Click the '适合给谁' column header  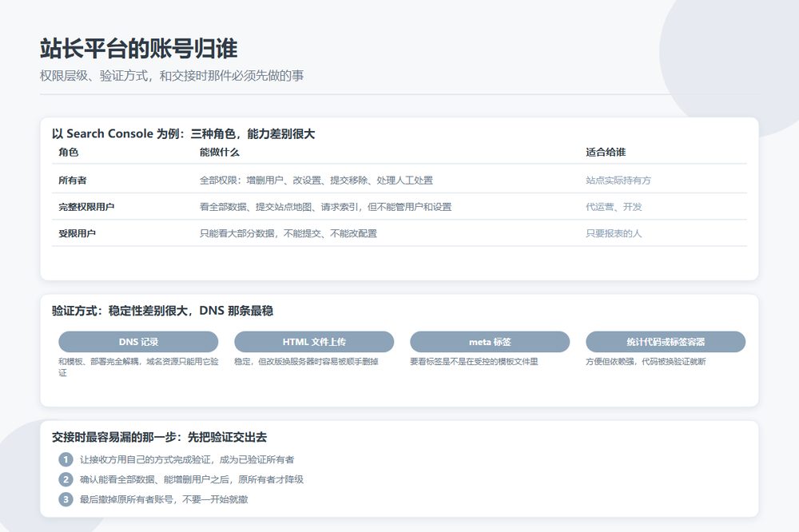pos(606,153)
